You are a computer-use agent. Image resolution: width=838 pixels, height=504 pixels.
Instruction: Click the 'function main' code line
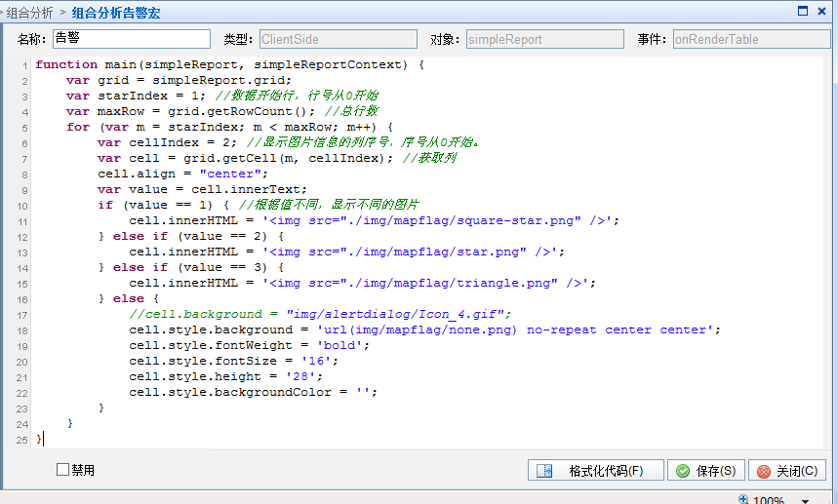point(230,64)
